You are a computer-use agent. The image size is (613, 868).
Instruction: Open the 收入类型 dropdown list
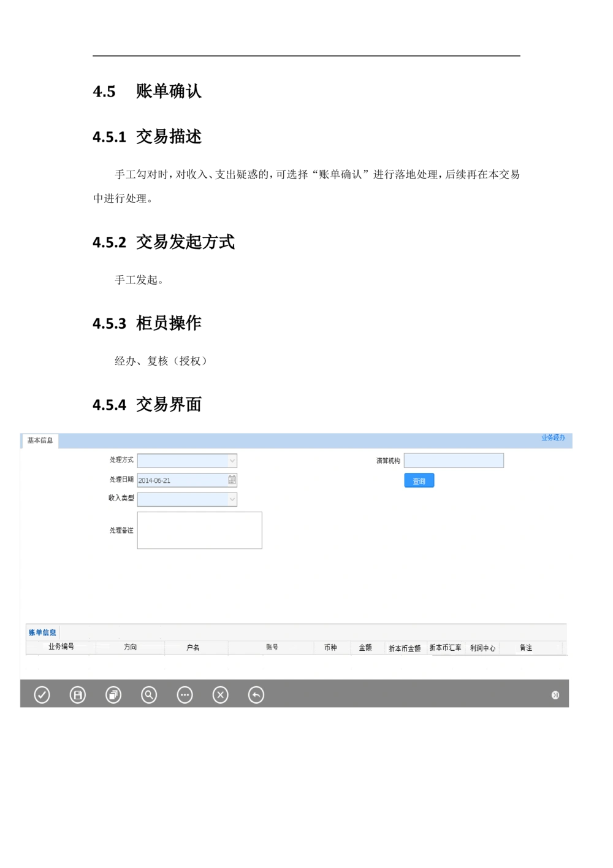tap(231, 499)
